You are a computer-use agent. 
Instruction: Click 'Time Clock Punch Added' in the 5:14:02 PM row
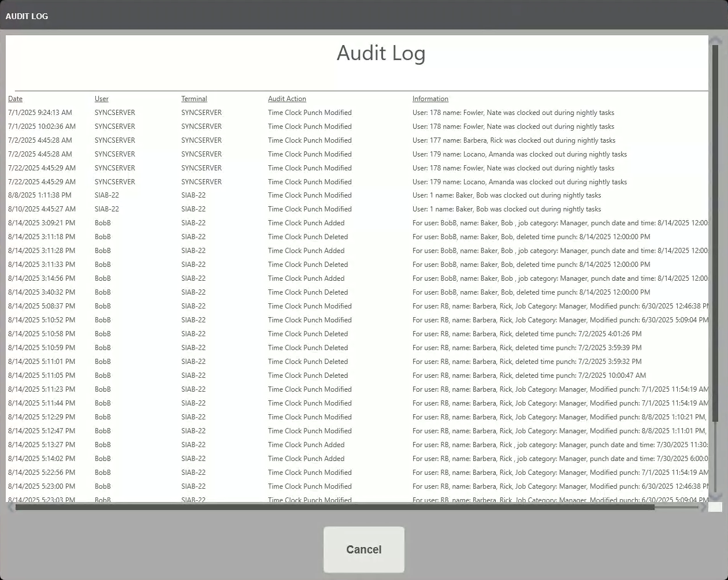click(306, 459)
